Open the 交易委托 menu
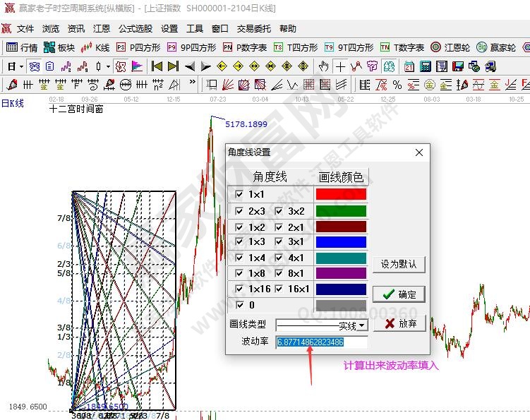 (x=254, y=29)
